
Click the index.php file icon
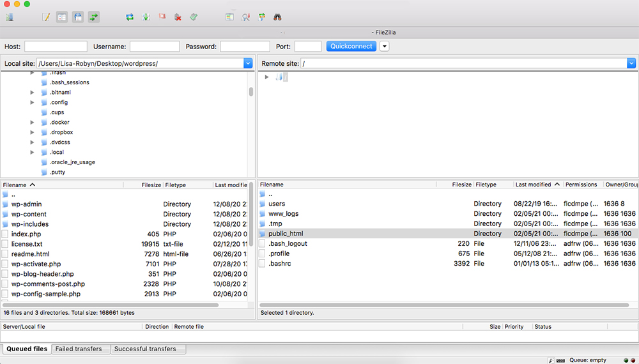(5, 234)
